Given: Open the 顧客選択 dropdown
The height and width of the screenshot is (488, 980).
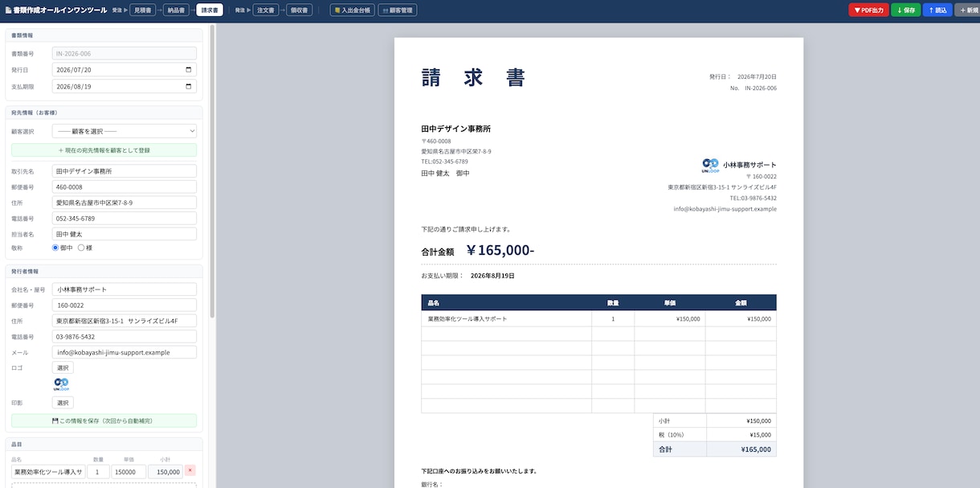Looking at the screenshot, I should (x=125, y=131).
